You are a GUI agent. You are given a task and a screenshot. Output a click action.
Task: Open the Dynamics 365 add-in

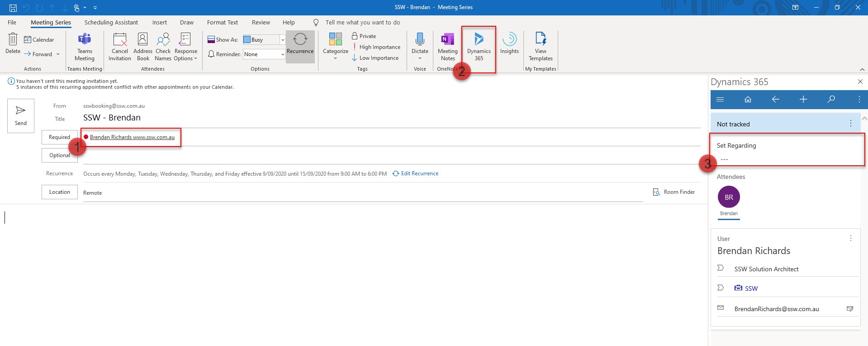tap(479, 46)
